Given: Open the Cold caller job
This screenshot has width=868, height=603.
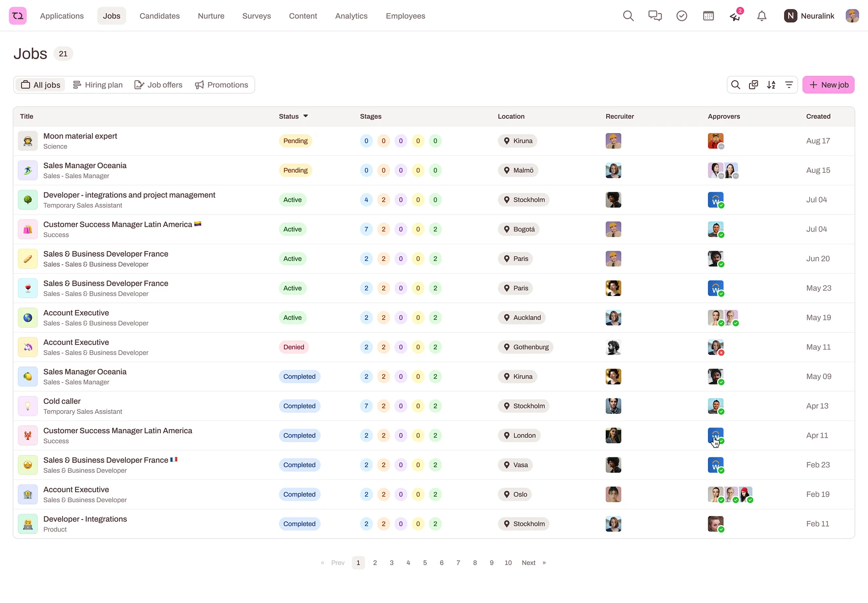Looking at the screenshot, I should click(x=62, y=401).
